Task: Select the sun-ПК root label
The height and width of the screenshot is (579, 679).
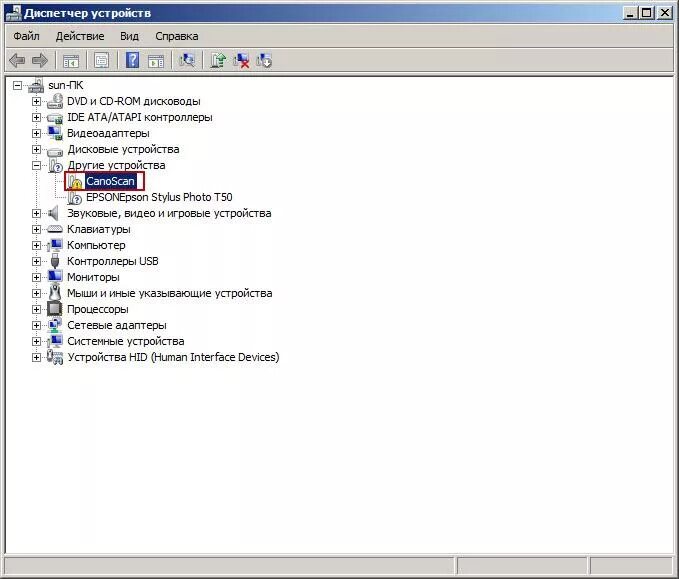Action: 66,85
